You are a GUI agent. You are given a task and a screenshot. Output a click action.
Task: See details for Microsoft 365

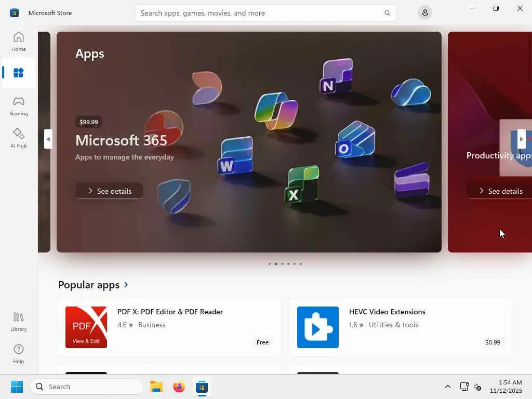point(109,191)
